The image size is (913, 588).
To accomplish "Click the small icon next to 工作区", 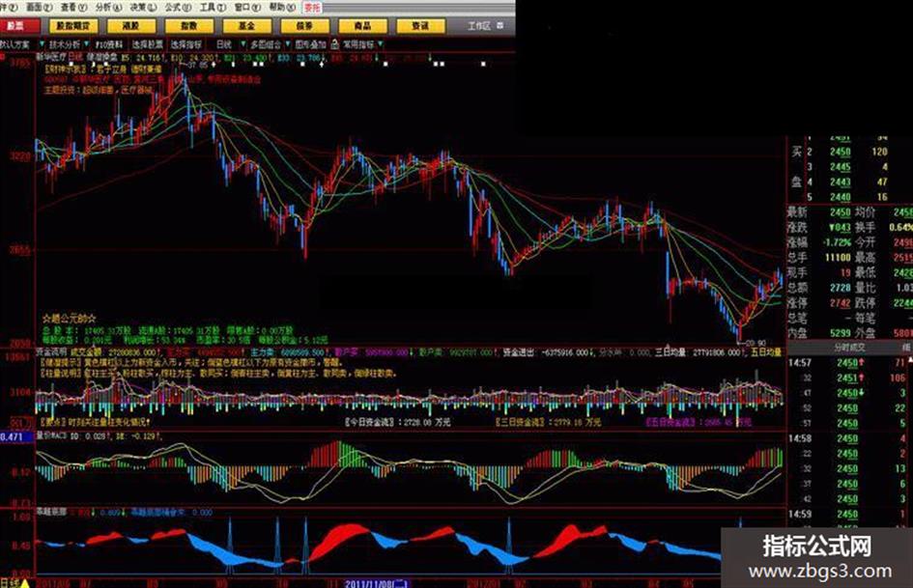I will pyautogui.click(x=500, y=26).
